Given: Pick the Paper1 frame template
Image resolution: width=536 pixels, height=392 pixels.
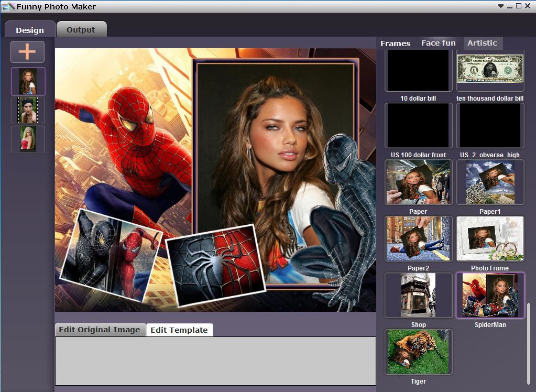Looking at the screenshot, I should tap(490, 182).
